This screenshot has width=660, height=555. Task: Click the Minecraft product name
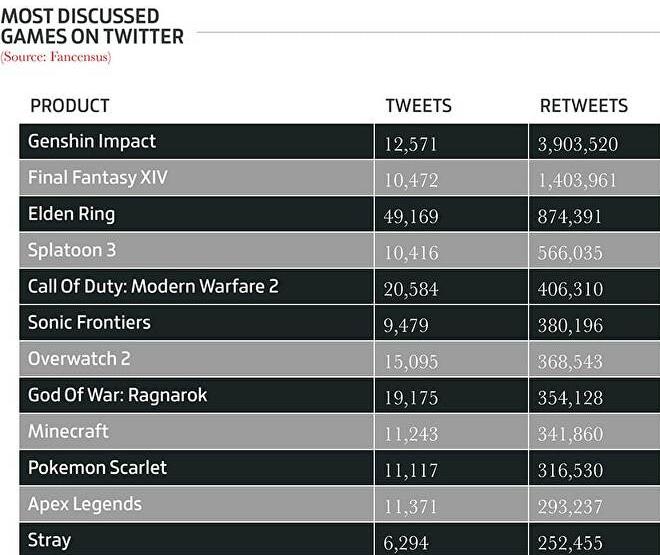pyautogui.click(x=68, y=431)
